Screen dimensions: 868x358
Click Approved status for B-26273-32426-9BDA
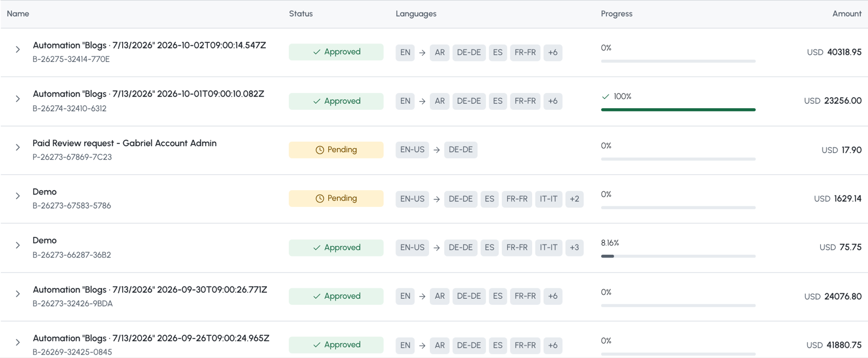click(336, 296)
